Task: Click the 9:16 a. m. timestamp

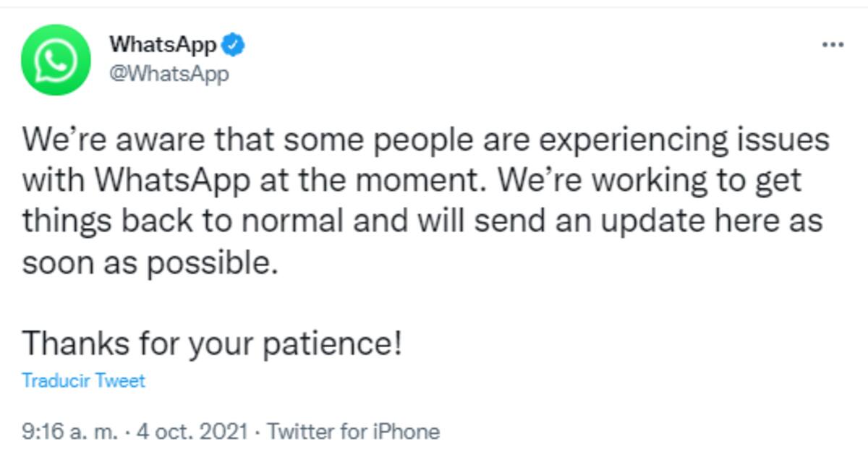Action: click(x=69, y=432)
